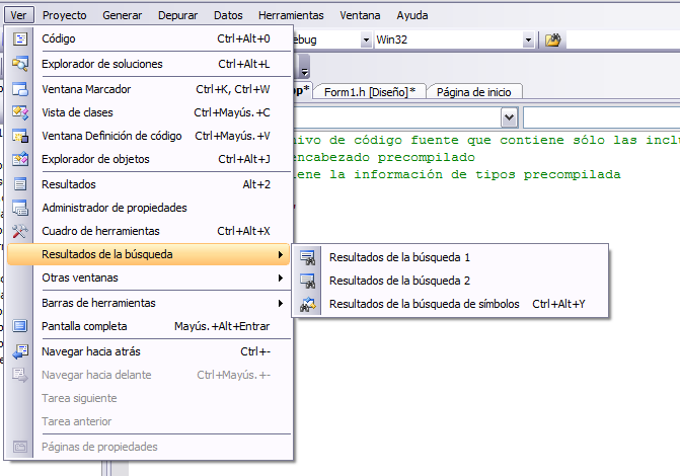Screen dimensions: 680x476
Task: Open the Debug configuration dropdown arrow
Action: (x=366, y=40)
